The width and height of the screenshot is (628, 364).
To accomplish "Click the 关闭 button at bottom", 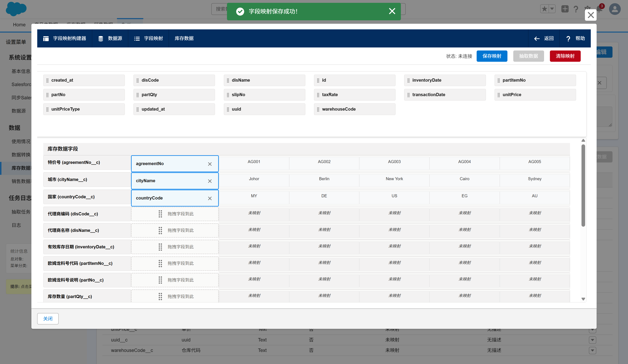I will click(48, 319).
